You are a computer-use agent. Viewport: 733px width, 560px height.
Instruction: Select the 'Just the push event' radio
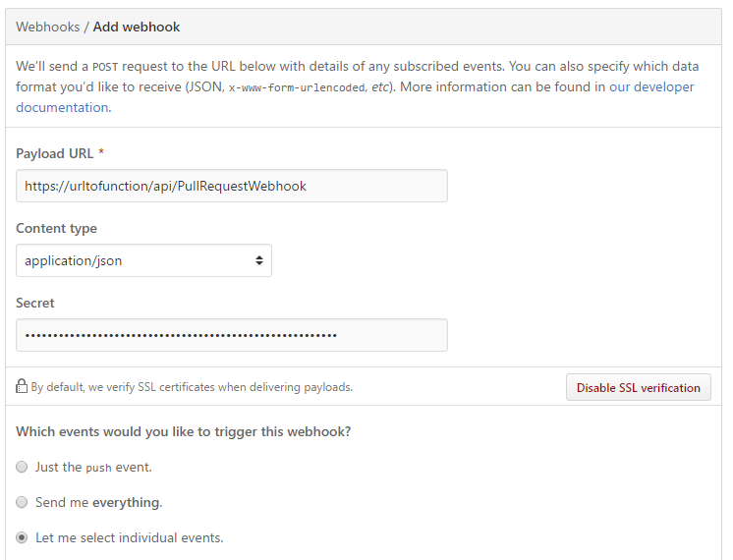click(22, 467)
